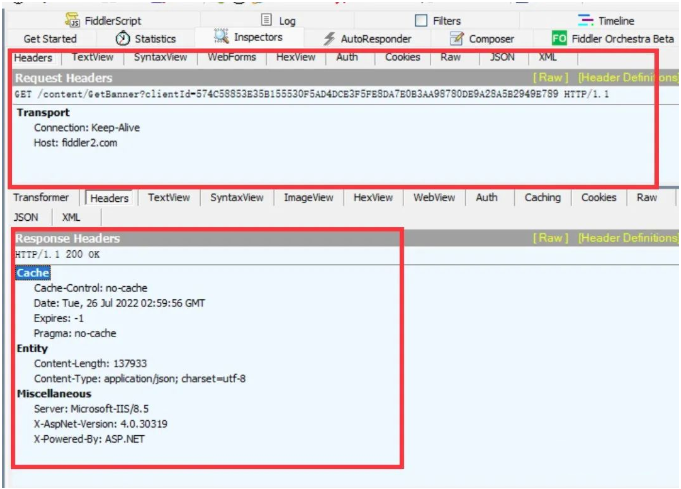Select X-AspNet-Version: 4.0.30319 header
Viewport: 681px width, 489px height.
point(100,424)
